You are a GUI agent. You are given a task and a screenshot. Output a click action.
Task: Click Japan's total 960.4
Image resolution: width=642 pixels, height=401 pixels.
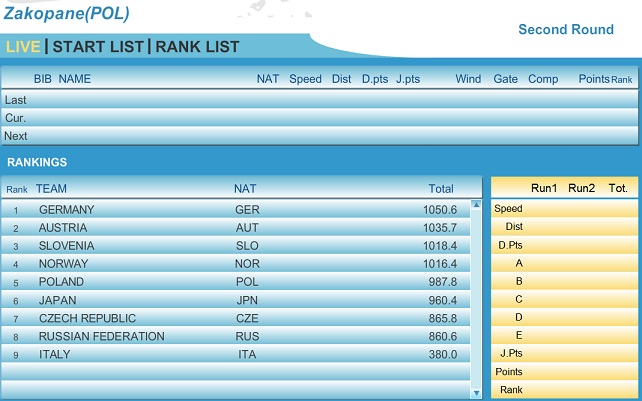(443, 300)
